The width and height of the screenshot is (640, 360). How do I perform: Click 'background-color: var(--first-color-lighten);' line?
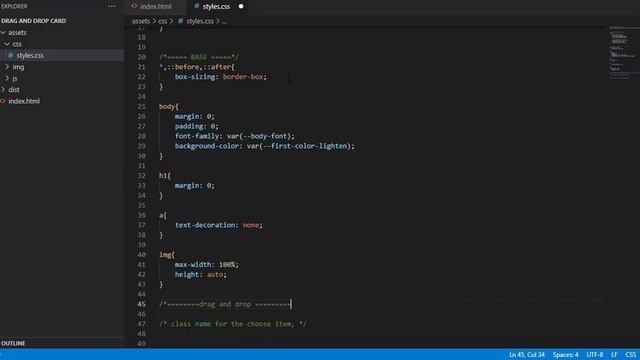click(265, 146)
